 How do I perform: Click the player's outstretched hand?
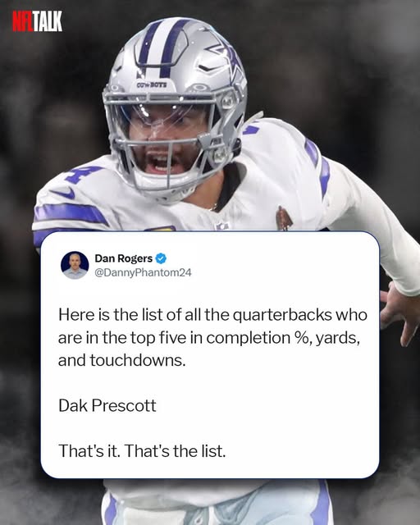400,312
